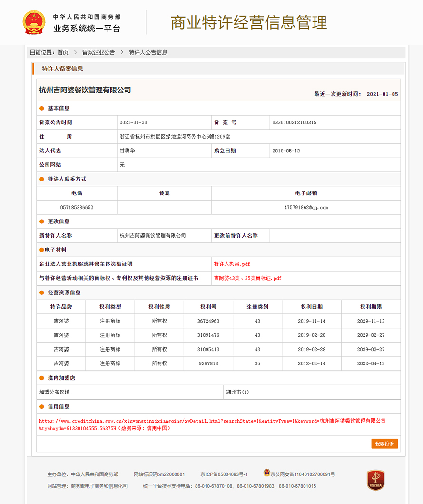Click establishment date 2010-05-12

click(286, 151)
